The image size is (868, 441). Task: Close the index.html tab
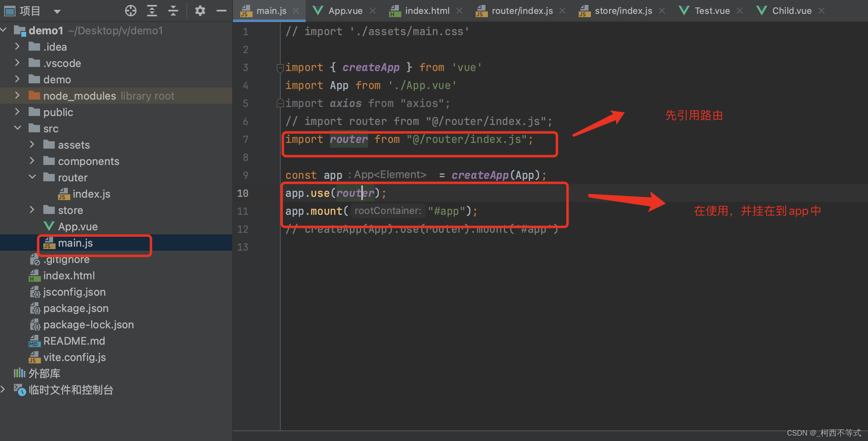click(x=459, y=11)
